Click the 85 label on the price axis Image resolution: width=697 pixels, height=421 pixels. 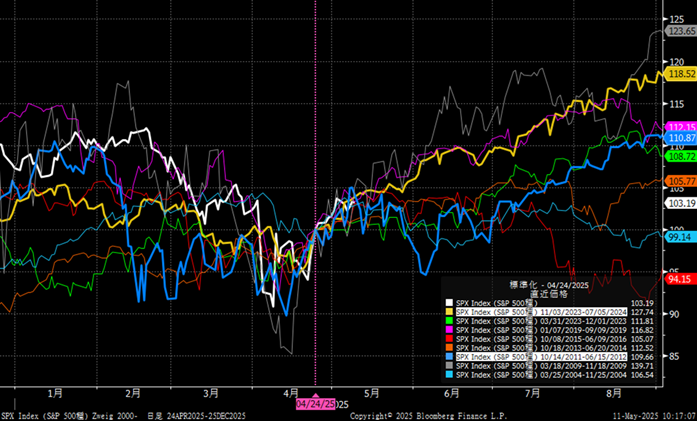tap(674, 356)
